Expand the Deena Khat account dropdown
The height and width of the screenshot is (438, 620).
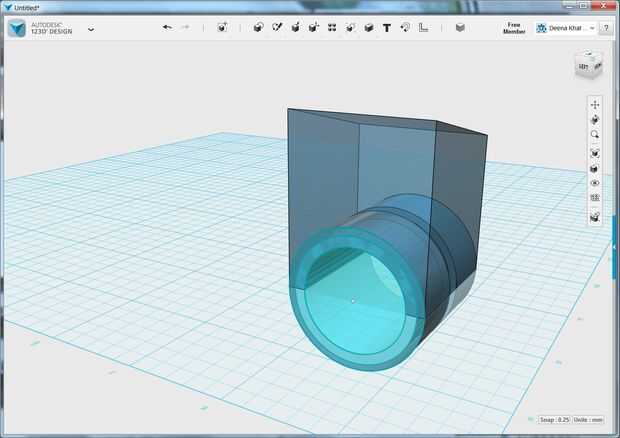tap(566, 28)
